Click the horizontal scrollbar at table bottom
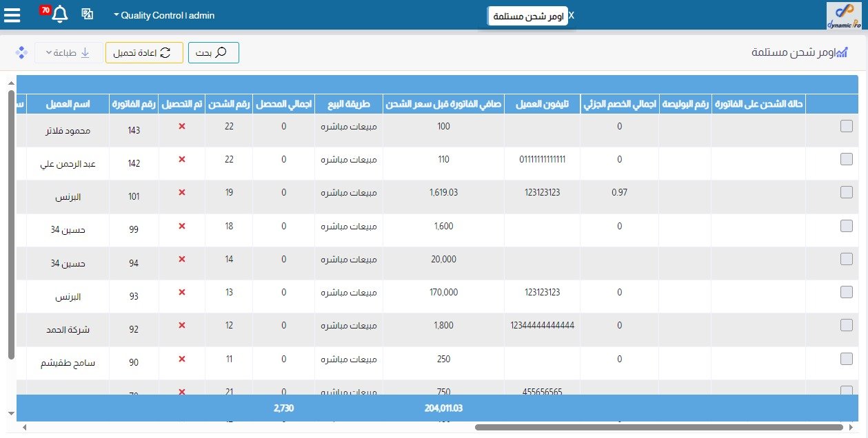The width and height of the screenshot is (868, 438). point(658,428)
